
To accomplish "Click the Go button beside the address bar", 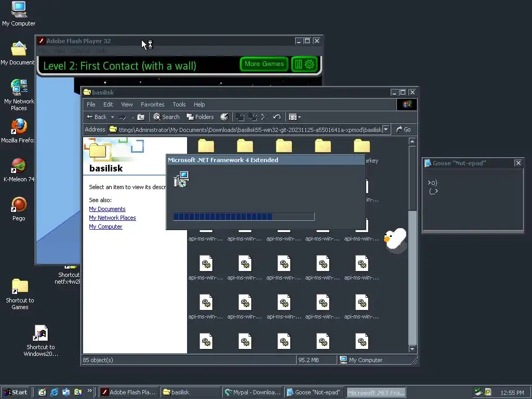I will coord(403,129).
